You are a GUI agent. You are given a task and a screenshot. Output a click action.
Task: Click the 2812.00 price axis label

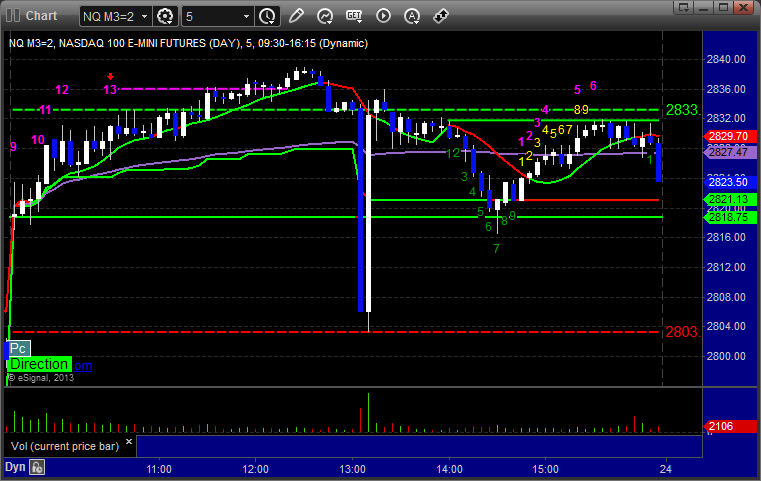tap(726, 267)
